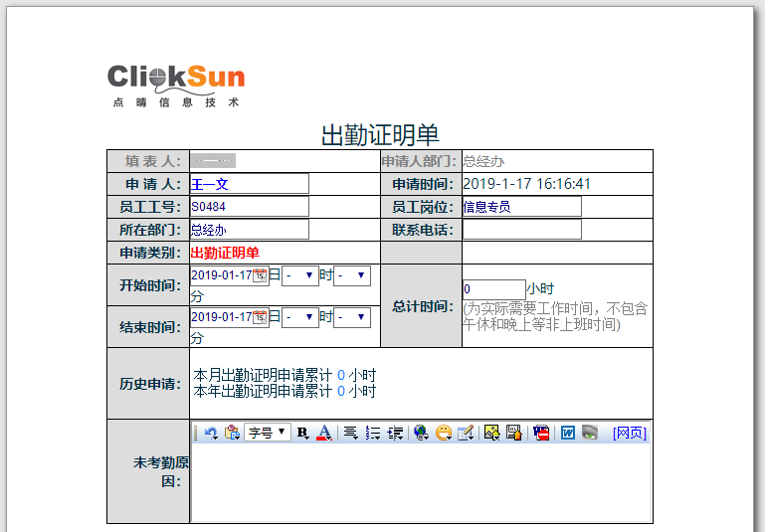Click the undo icon in editor toolbar
This screenshot has height=532, width=765.
click(x=211, y=433)
